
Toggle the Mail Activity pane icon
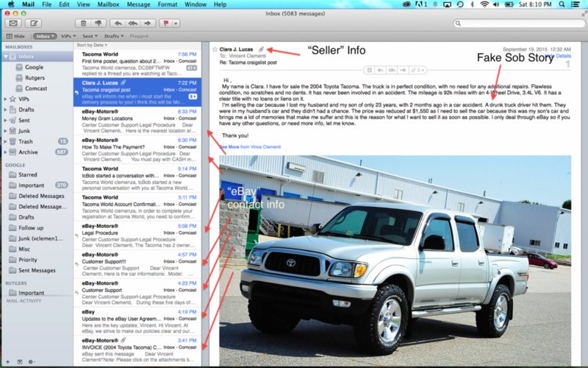point(20,361)
